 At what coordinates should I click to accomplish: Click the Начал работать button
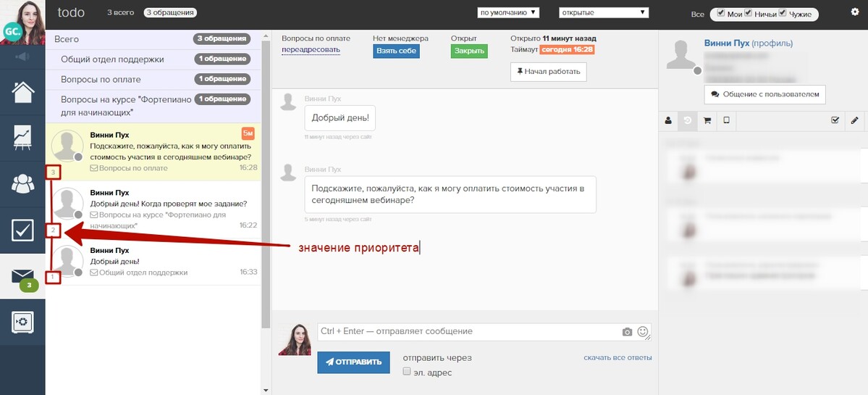[548, 72]
